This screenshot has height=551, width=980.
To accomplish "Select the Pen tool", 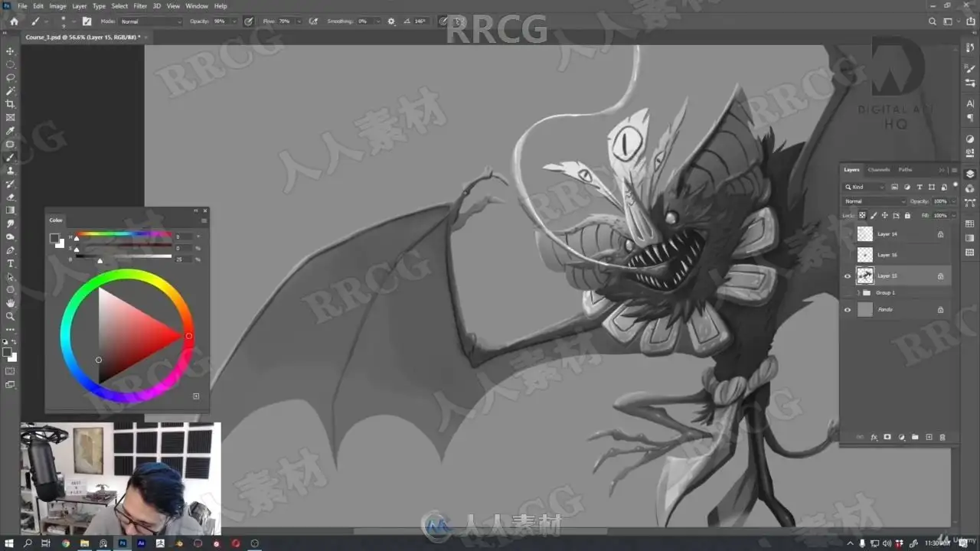I will [x=10, y=250].
